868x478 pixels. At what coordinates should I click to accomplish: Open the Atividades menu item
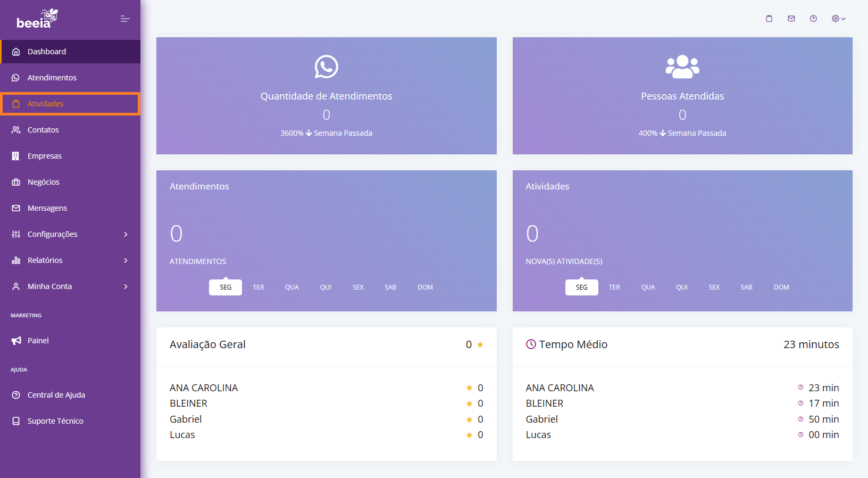[70, 104]
